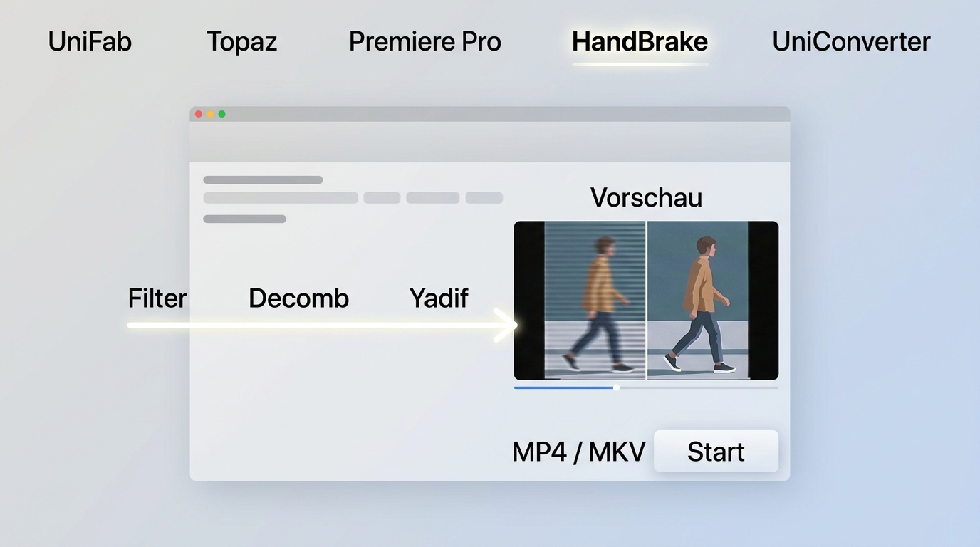Click the yellow minimize window dot
Screen dimensions: 980x547
[x=210, y=114]
